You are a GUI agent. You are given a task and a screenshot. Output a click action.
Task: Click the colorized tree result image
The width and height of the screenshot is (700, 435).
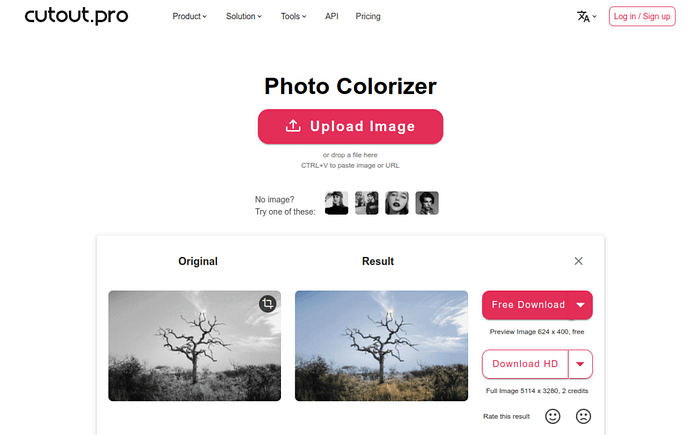click(x=382, y=346)
